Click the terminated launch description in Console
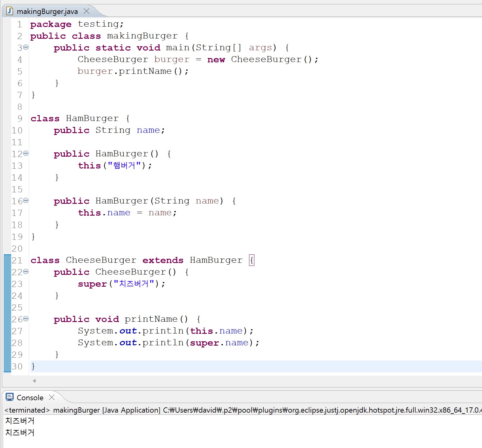The height and width of the screenshot is (448, 482). (x=243, y=410)
